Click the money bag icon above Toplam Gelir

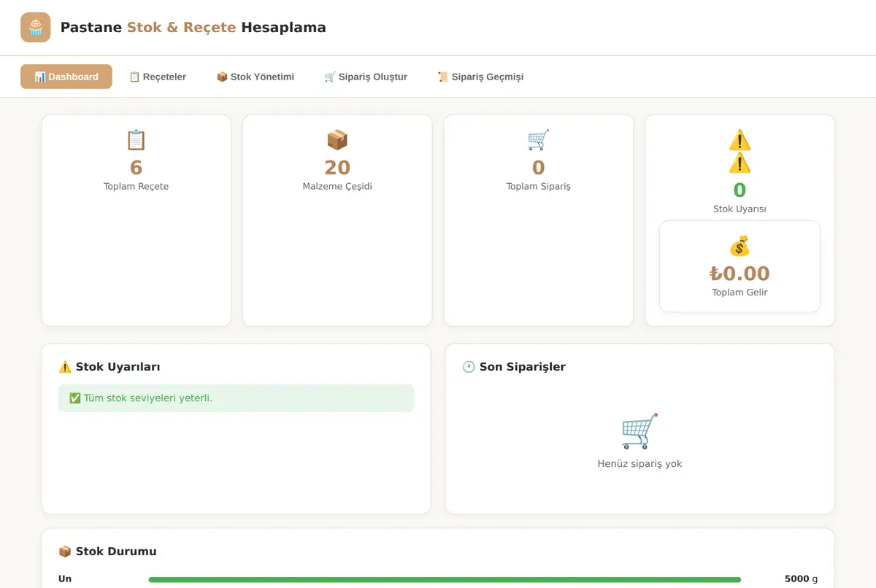[x=739, y=246]
